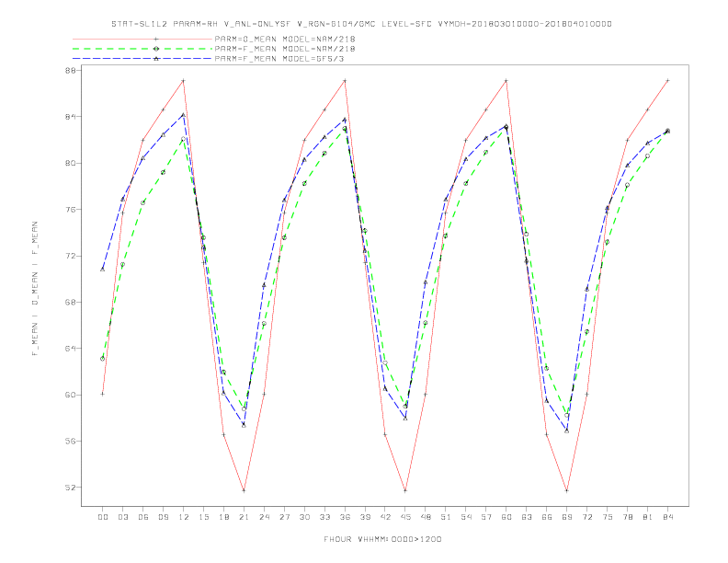
Task: Click x-axis tick label 00
Action: tap(103, 517)
